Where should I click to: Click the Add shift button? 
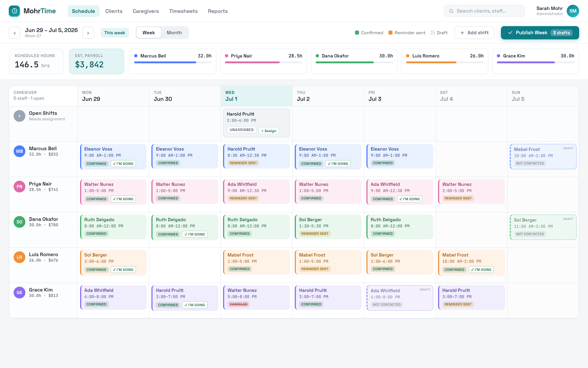(474, 33)
